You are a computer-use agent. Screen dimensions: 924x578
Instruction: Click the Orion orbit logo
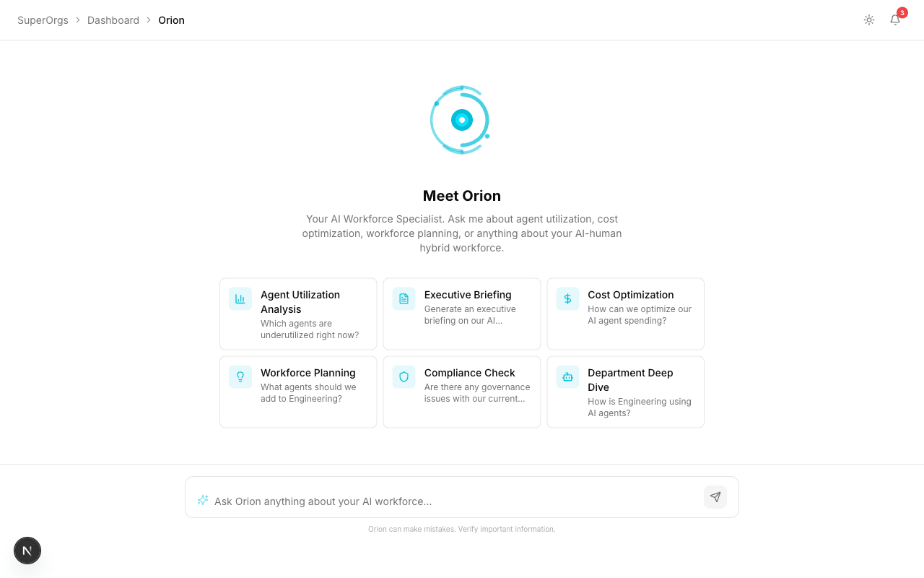461,119
